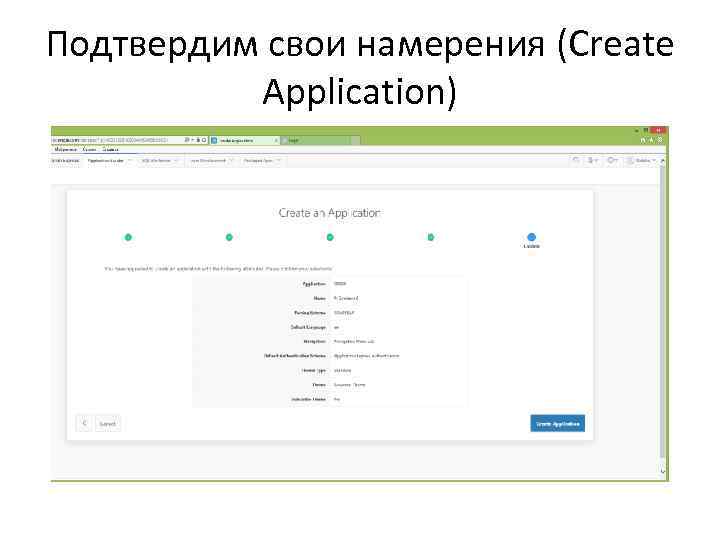Click the Default Authentication Scheme value

click(366, 356)
